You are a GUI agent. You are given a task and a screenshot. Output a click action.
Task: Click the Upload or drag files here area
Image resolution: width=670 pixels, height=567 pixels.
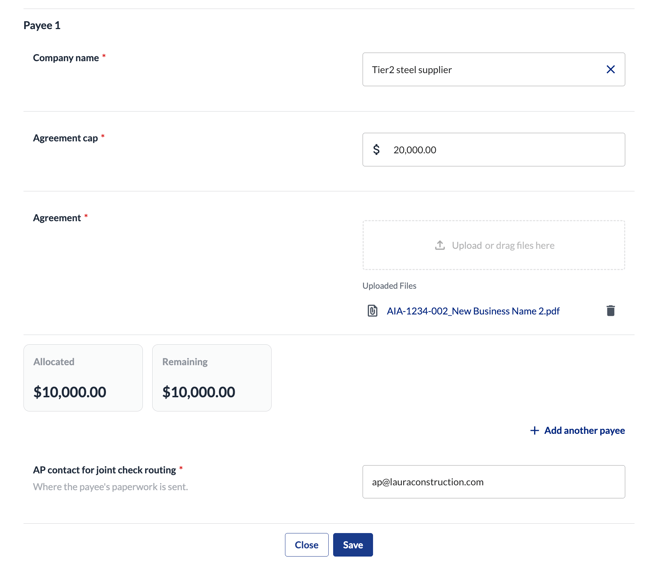(494, 245)
